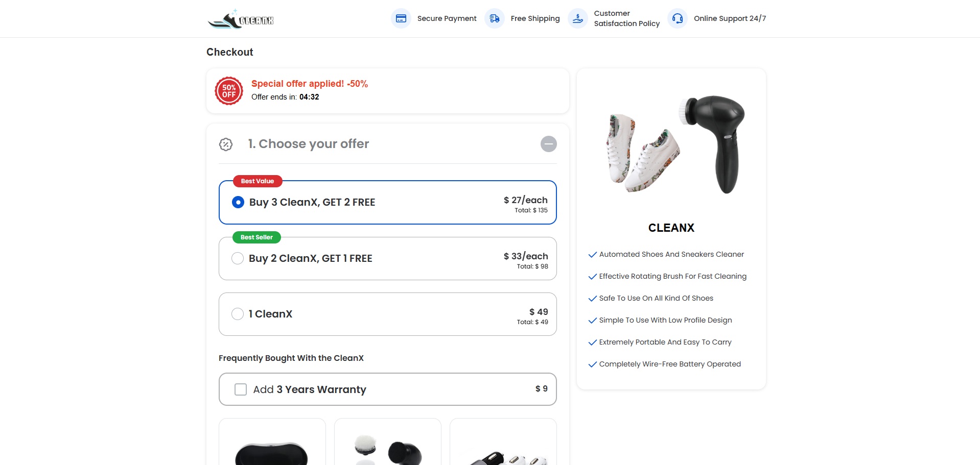Click the Online Support 24/7 text

click(730, 18)
